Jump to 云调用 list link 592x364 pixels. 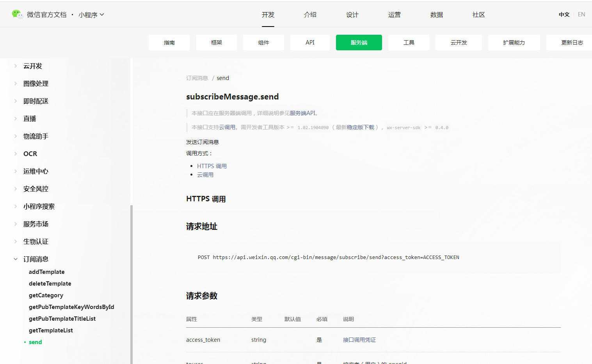coord(205,175)
